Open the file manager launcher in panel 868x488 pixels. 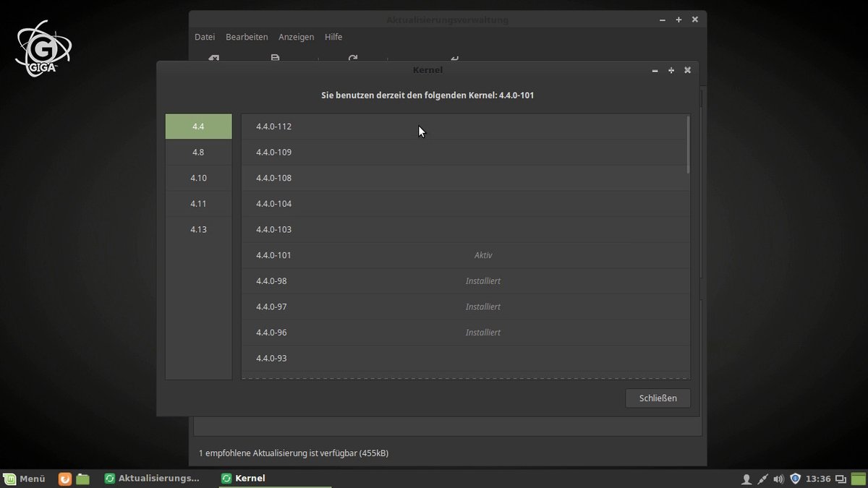click(82, 479)
